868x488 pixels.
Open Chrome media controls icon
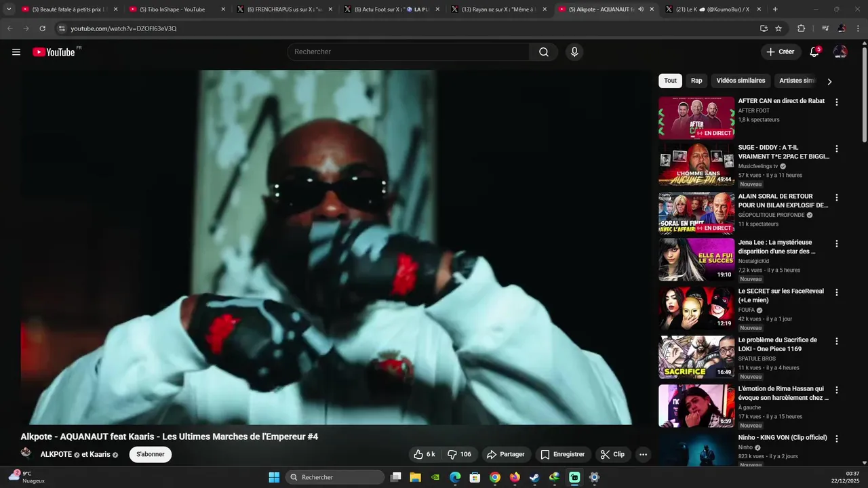point(825,28)
